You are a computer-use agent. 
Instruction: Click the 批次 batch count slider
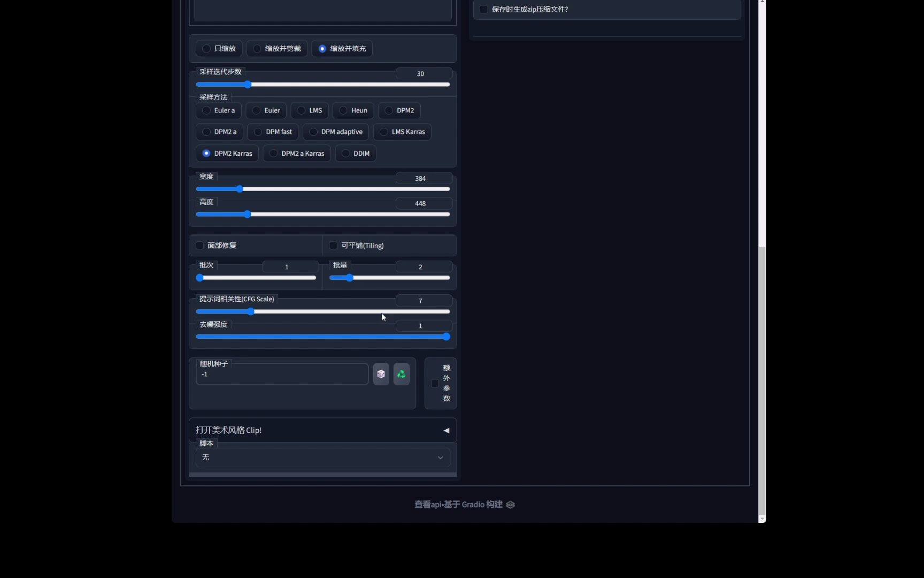point(256,278)
